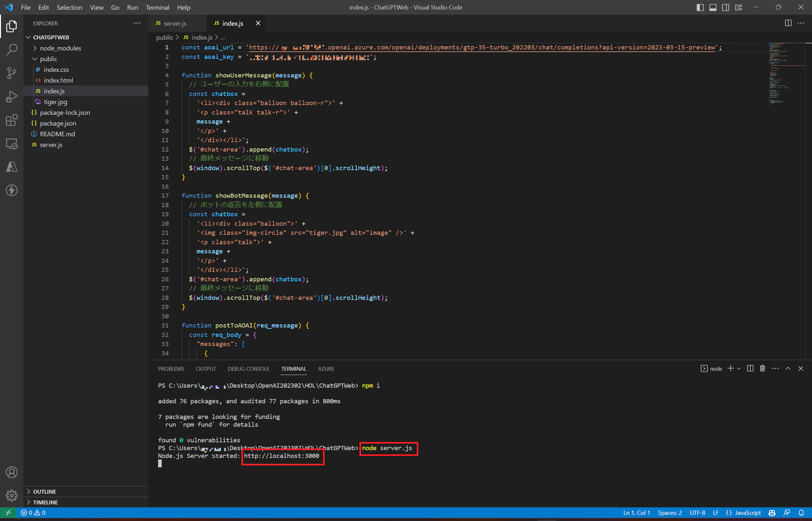The width and height of the screenshot is (812, 521).
Task: Click the Explorer files icon
Action: pyautogui.click(x=11, y=26)
